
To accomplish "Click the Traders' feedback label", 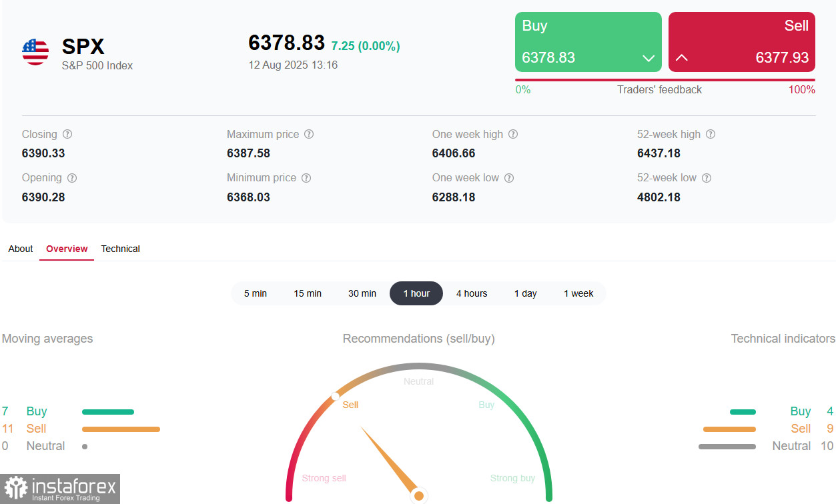I will (x=659, y=90).
